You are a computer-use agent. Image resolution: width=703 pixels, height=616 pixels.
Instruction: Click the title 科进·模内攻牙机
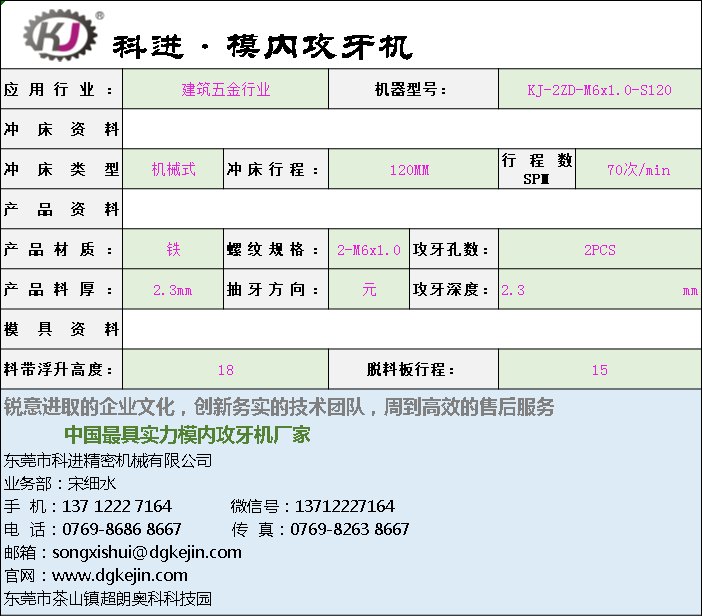pyautogui.click(x=262, y=47)
